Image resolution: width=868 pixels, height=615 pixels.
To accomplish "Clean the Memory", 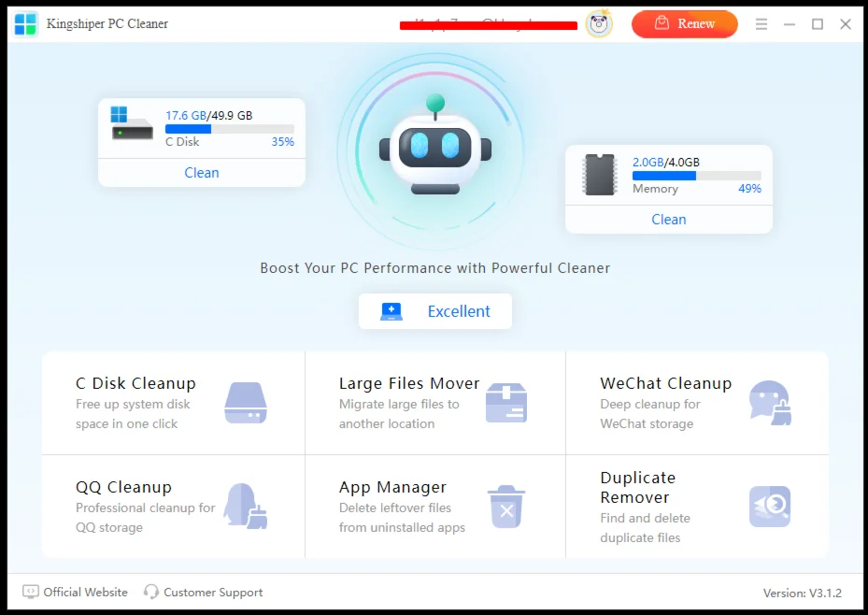I will [x=669, y=220].
